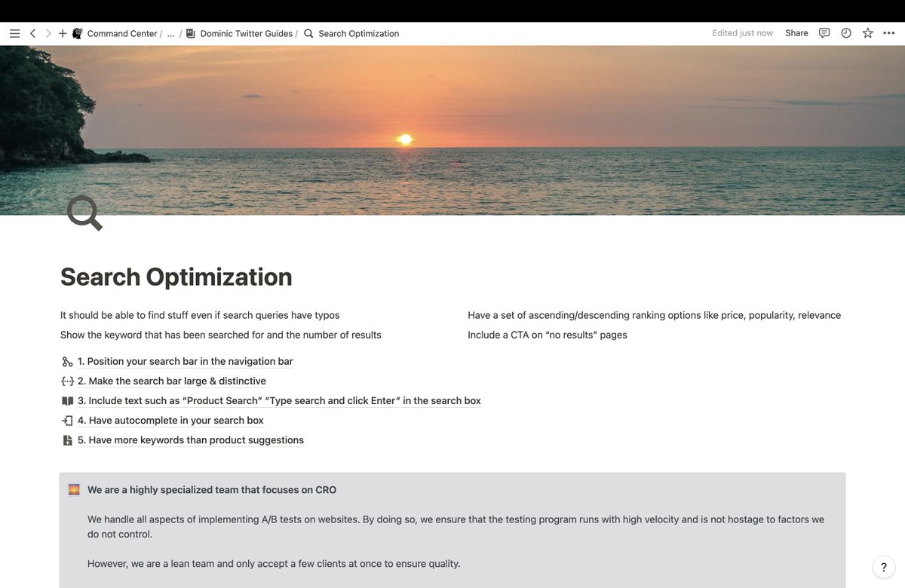Toggle the favorite star for this page

(x=867, y=32)
